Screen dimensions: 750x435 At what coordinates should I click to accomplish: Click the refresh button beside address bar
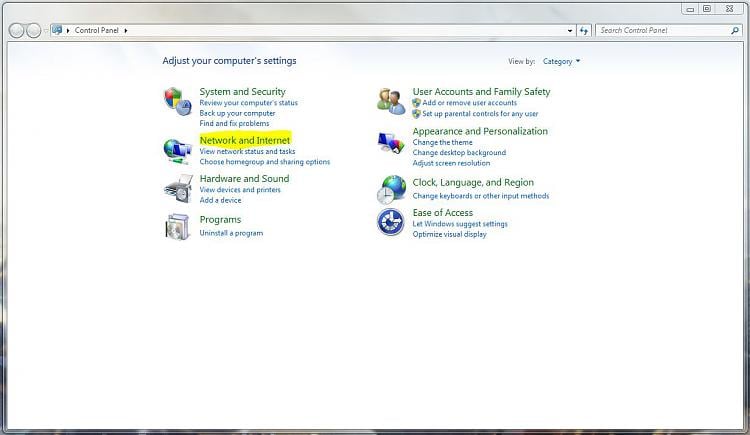(x=584, y=31)
